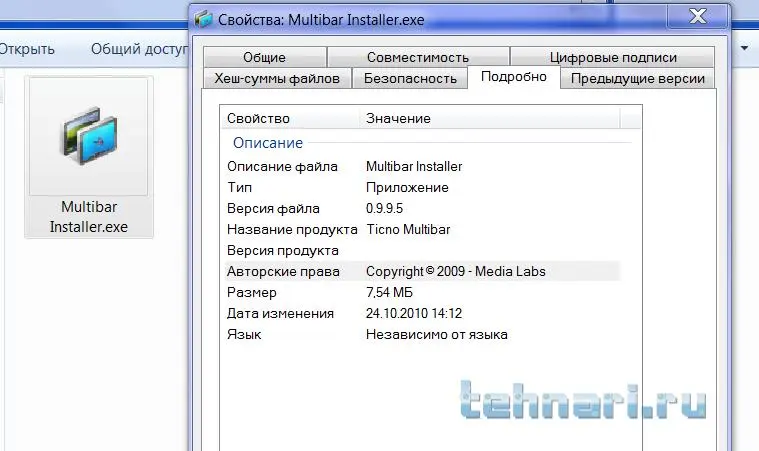Click the properties dialog title bar icon
Viewport: 759px width, 451px height.
[204, 19]
